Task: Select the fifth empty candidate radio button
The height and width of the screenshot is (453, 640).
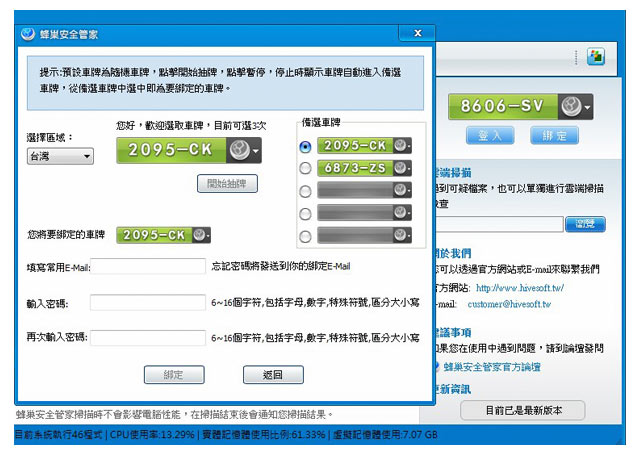Action: click(x=305, y=236)
